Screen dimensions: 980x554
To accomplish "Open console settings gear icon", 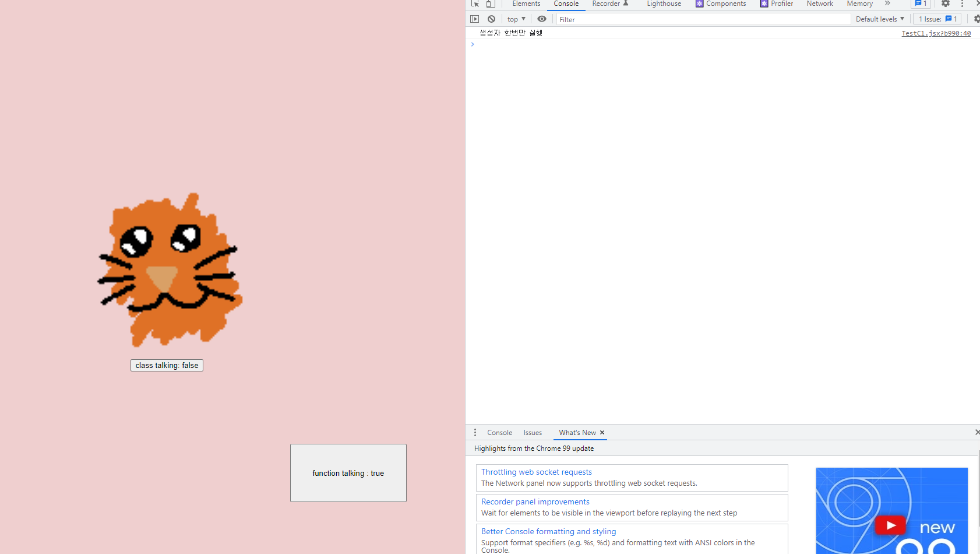I will tap(977, 19).
